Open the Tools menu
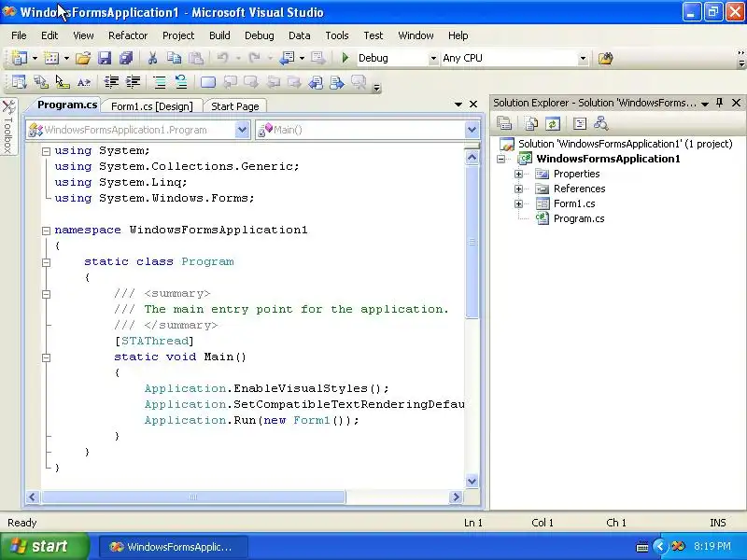 point(337,35)
